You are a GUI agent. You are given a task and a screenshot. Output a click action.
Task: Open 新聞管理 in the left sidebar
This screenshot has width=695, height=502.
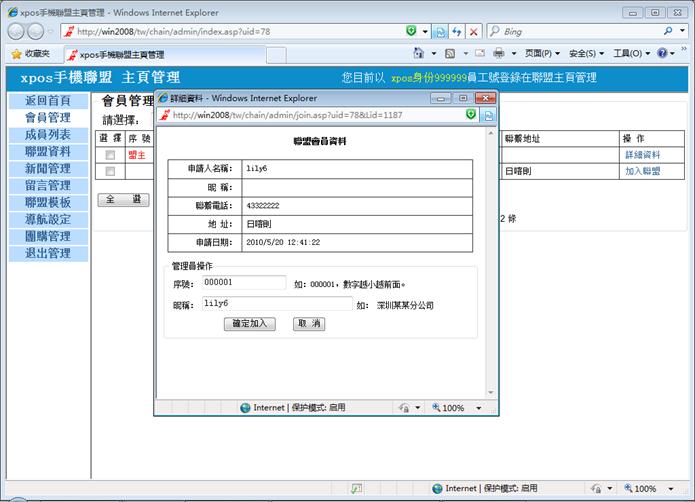click(47, 168)
